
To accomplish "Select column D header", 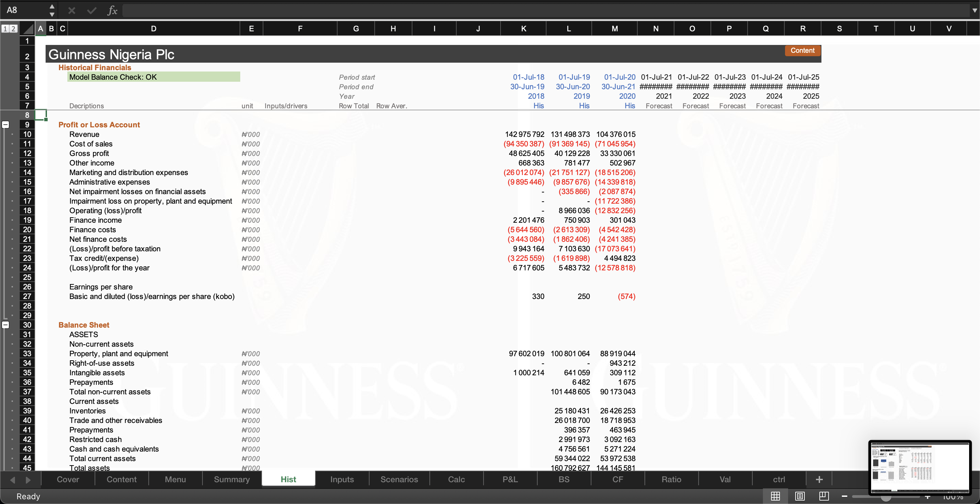I will pos(154,29).
